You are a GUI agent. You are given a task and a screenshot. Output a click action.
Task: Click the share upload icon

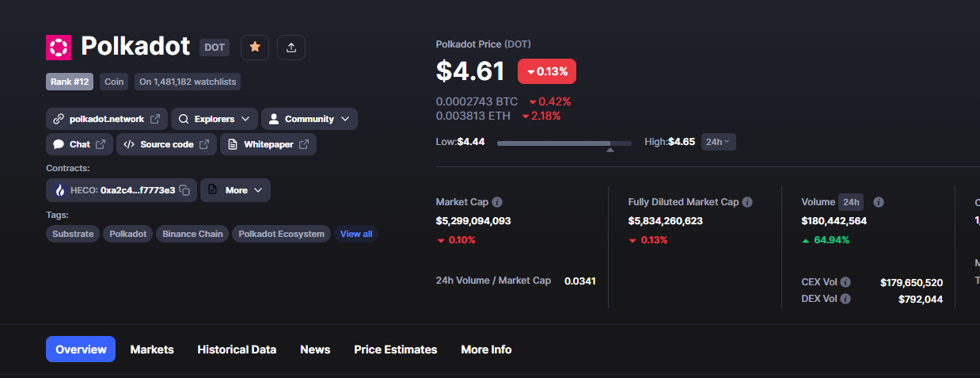(291, 48)
